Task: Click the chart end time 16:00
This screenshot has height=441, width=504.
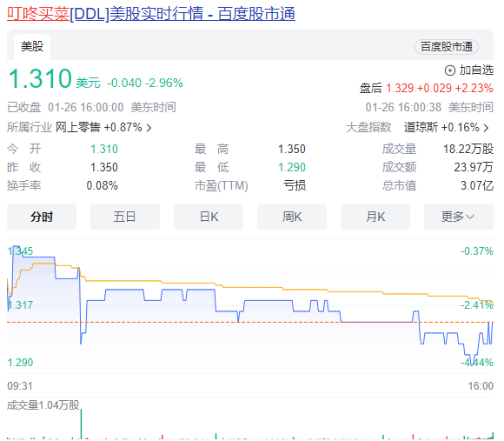Action: click(481, 385)
